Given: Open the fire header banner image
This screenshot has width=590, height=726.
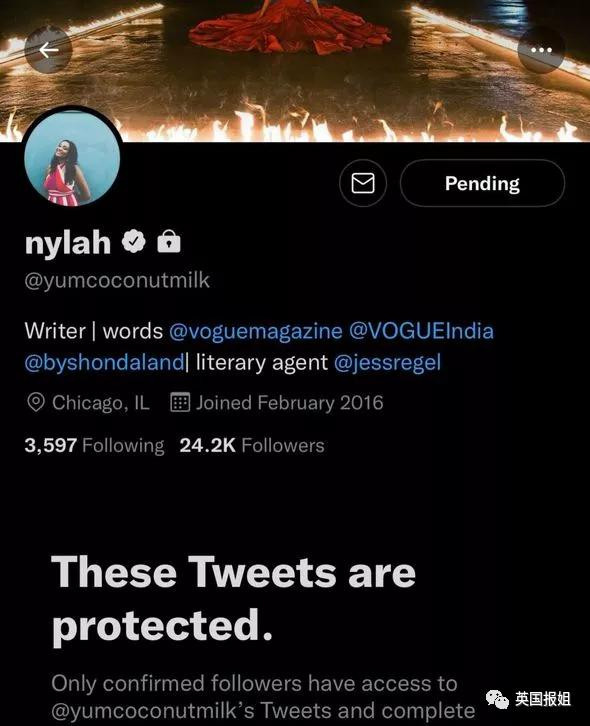Looking at the screenshot, I should pyautogui.click(x=295, y=70).
